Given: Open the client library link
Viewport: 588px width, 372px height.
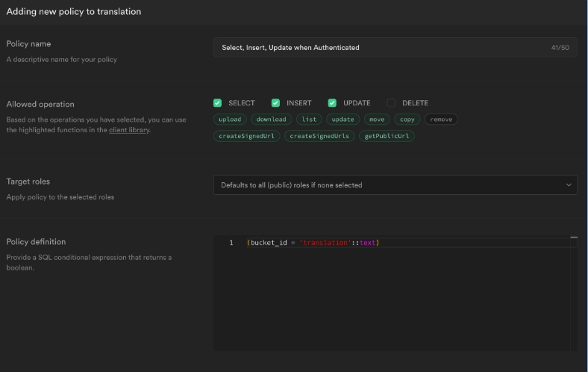Looking at the screenshot, I should point(129,130).
